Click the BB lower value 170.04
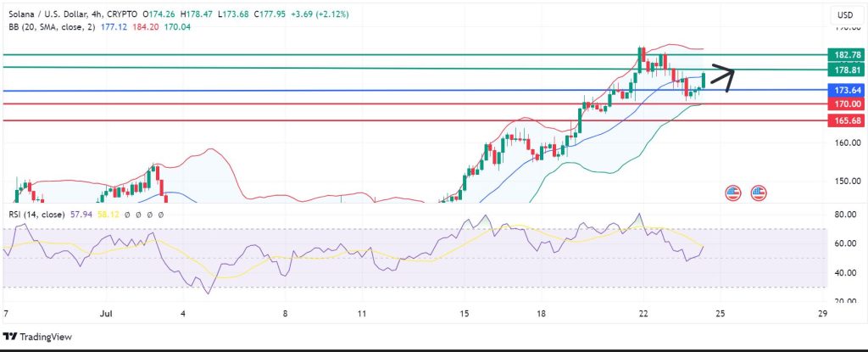The image size is (868, 352). pos(178,26)
